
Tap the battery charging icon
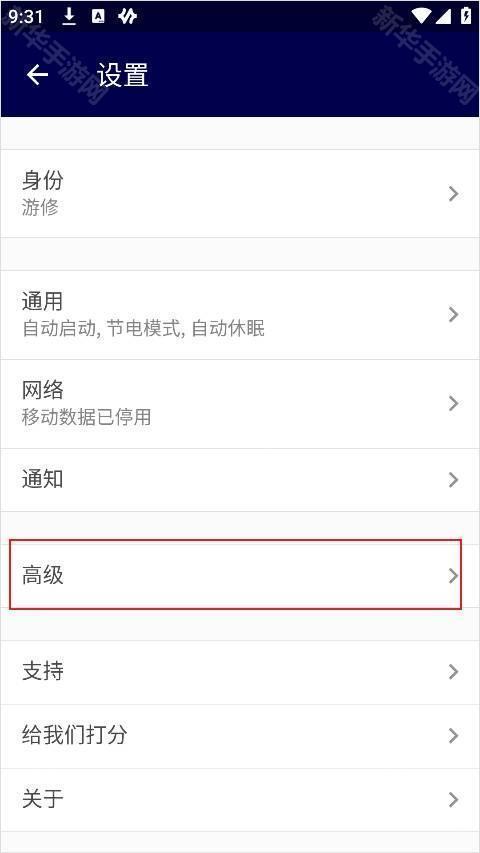[x=466, y=16]
